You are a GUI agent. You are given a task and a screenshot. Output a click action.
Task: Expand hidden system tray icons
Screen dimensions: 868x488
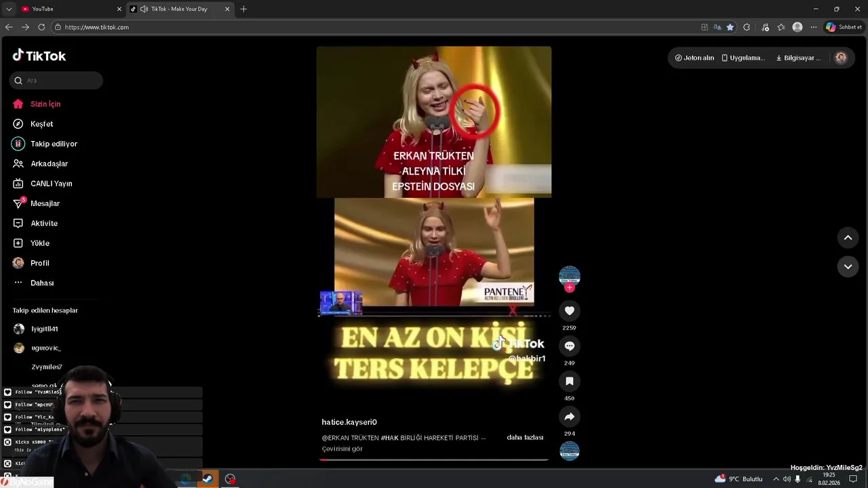776,479
